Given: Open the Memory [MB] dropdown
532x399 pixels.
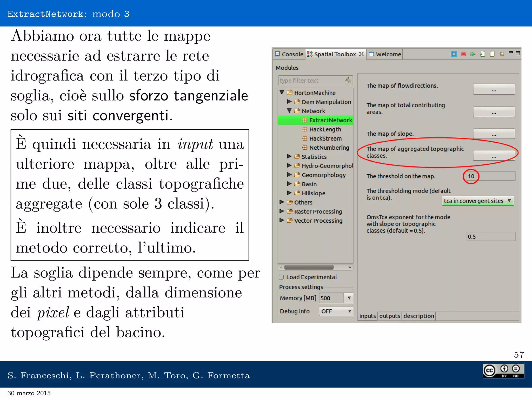Looking at the screenshot, I should [x=349, y=298].
